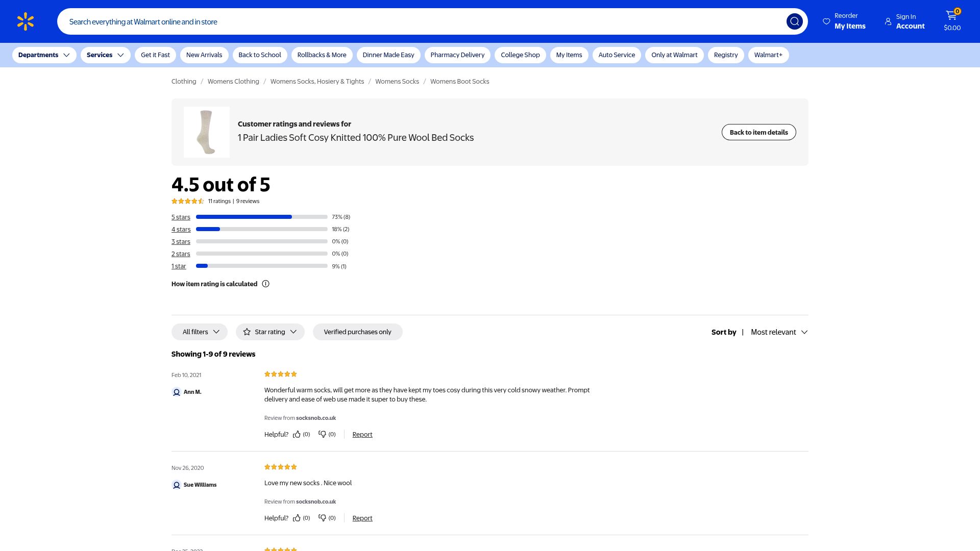This screenshot has height=551, width=980.
Task: Click the search magnifier button
Action: tap(794, 21)
